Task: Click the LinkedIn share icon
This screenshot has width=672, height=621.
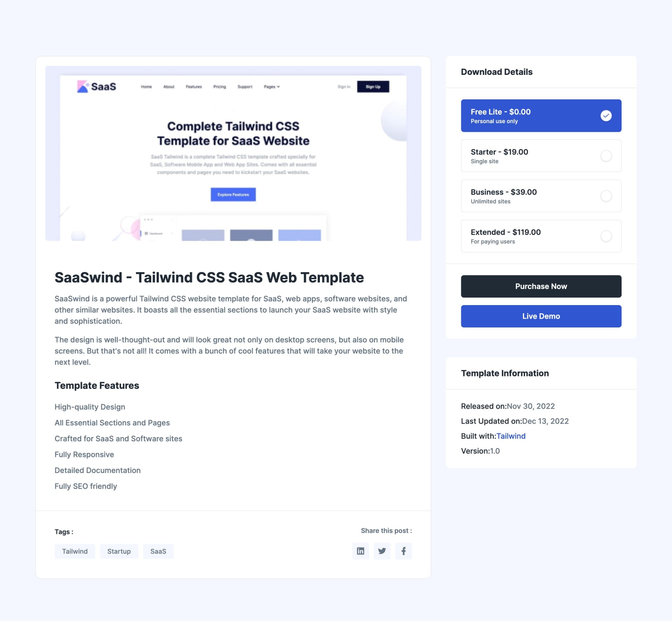Action: click(x=360, y=551)
